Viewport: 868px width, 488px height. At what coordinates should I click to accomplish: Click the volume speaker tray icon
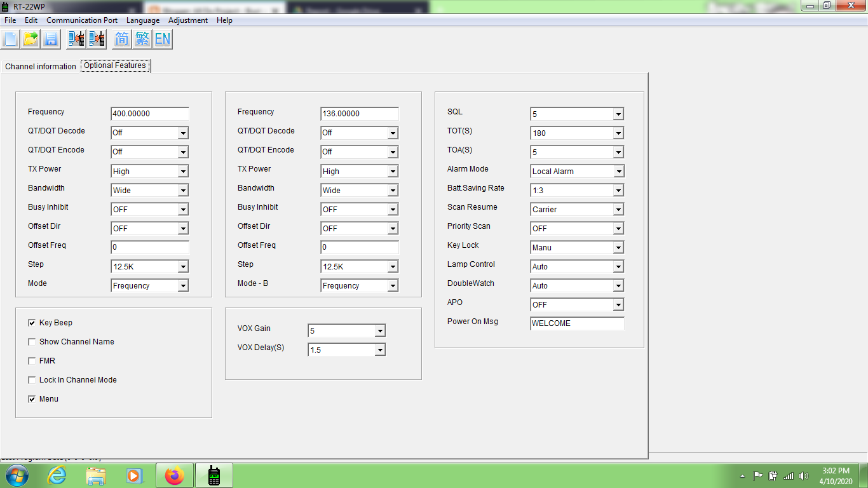(804, 475)
